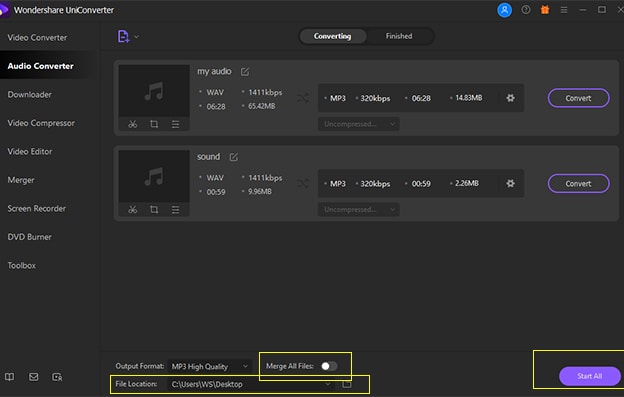Open the help question mark icon
The image size is (624, 397).
526,10
